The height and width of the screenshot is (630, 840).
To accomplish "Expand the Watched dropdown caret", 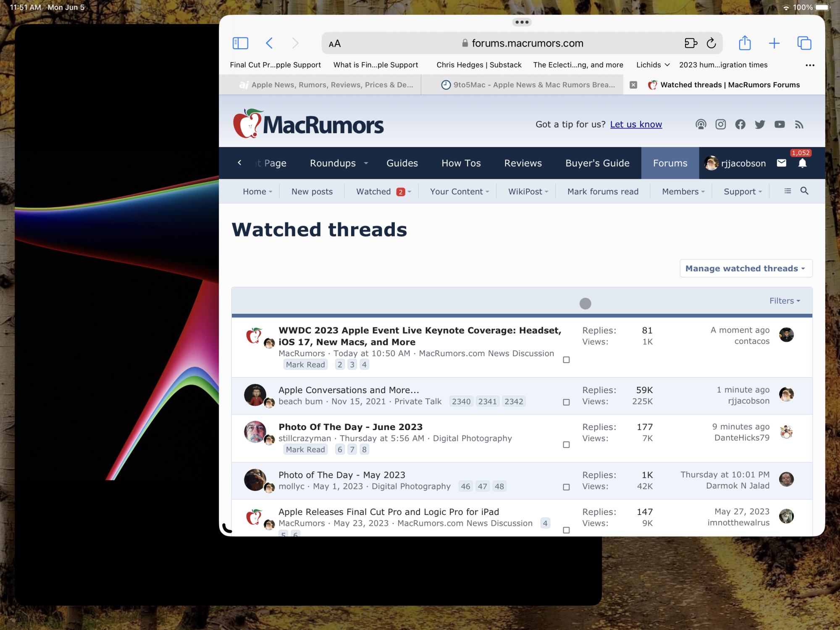I will point(409,192).
